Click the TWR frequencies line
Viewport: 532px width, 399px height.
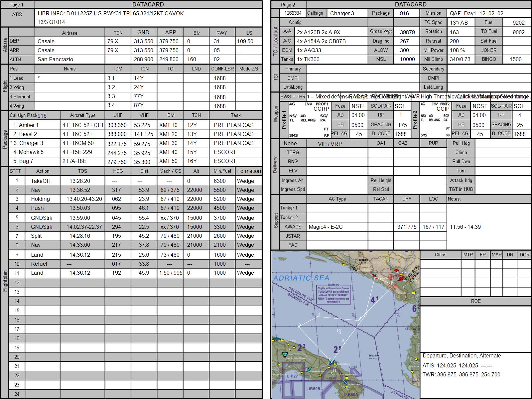click(x=461, y=374)
